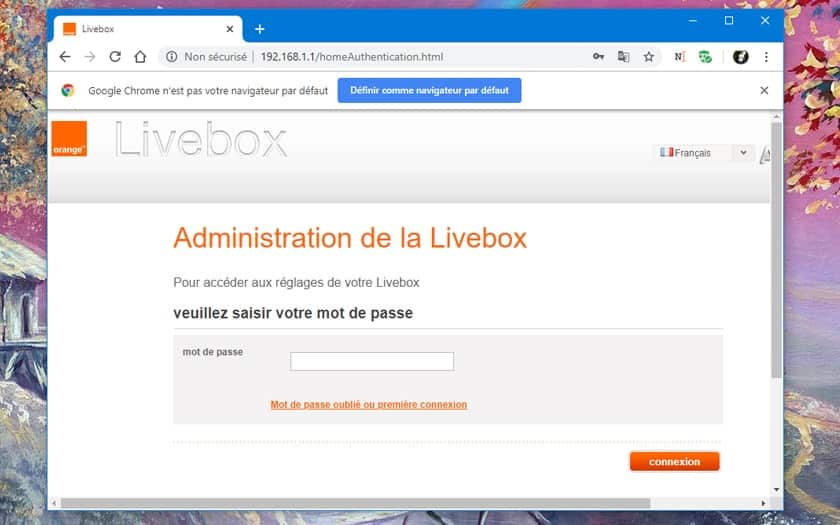Go back with the browser back arrow
This screenshot has width=840, height=525.
tap(65, 57)
